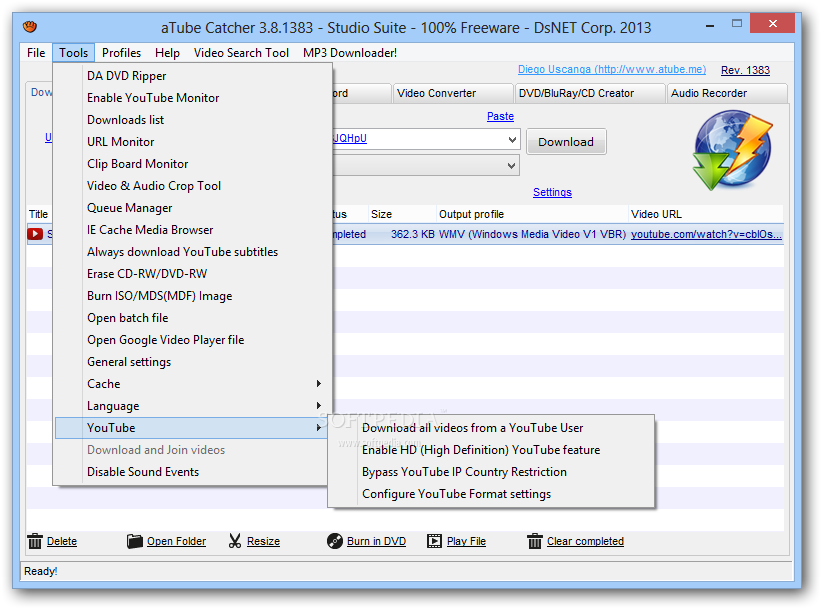Click the Burn in DVD disc icon

pos(334,541)
